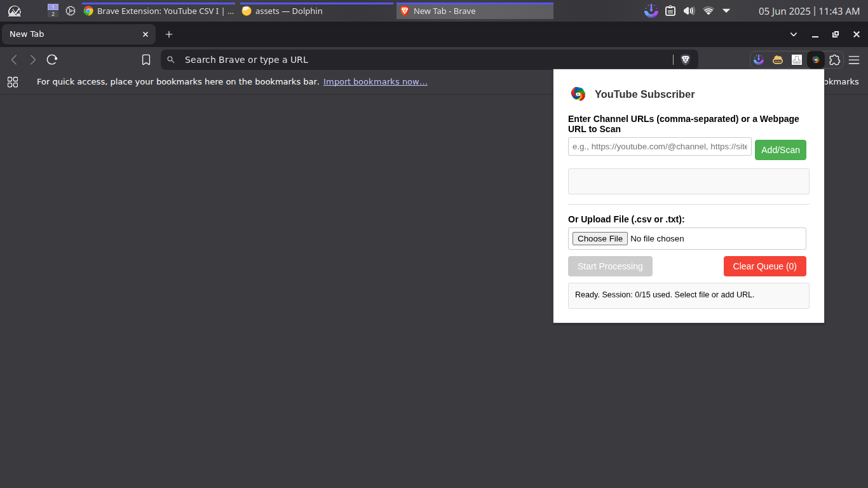Viewport: 868px width, 488px height.
Task: Reload the current page
Action: point(52,60)
